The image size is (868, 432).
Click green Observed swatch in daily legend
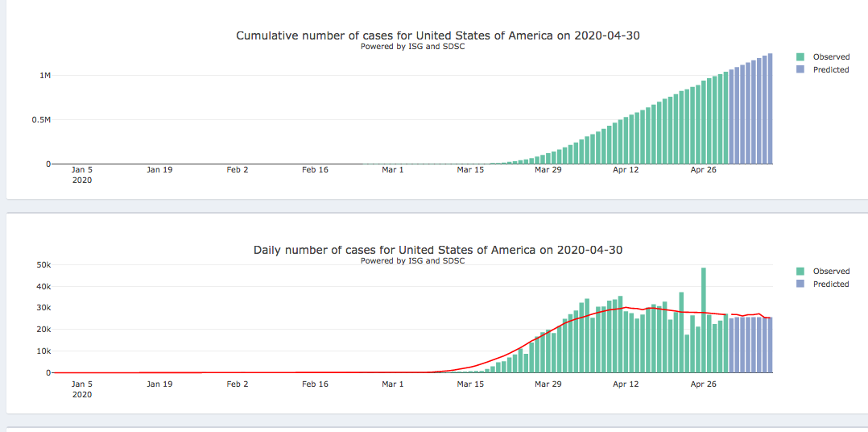[800, 272]
